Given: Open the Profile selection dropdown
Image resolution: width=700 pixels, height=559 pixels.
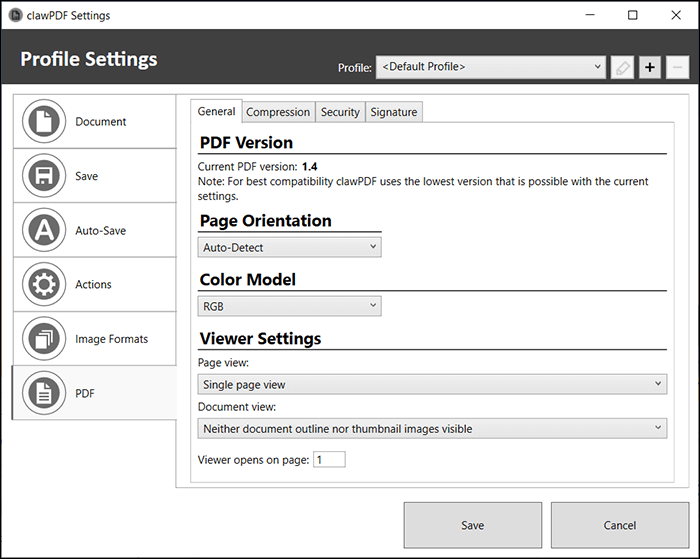Looking at the screenshot, I should [x=490, y=68].
